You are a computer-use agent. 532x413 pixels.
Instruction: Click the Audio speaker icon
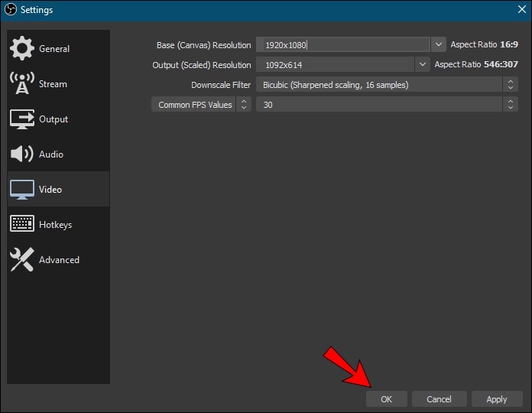point(22,154)
